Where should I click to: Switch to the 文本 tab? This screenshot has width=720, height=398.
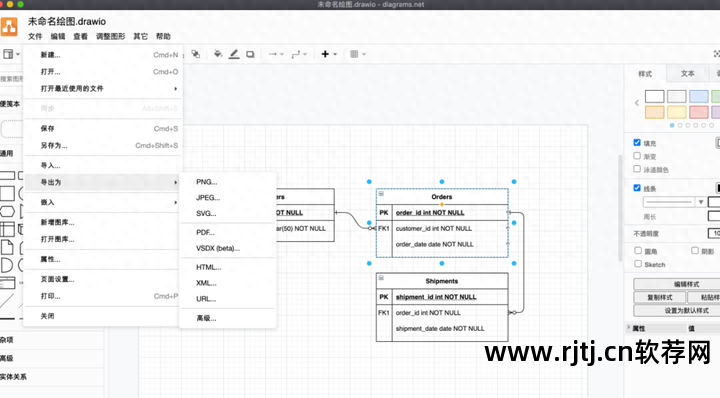point(687,73)
